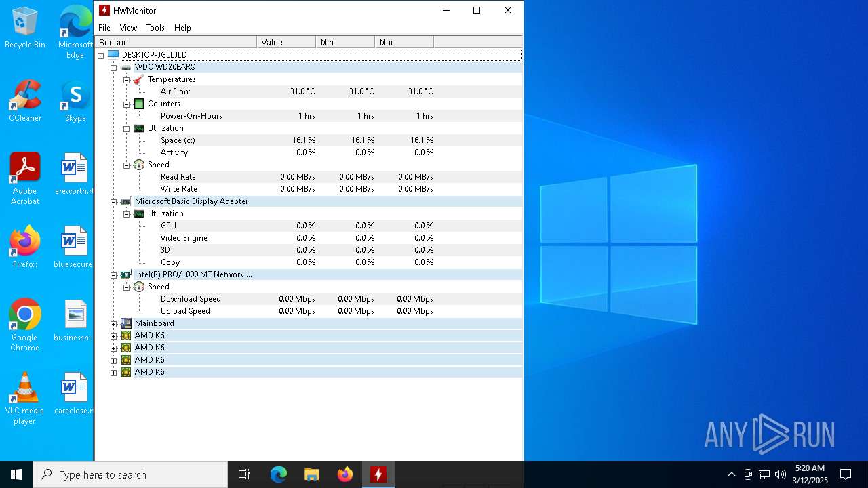Screen dimensions: 868x488
Task: Collapse the Intel PRO/1000 MT Network node
Action: [x=114, y=275]
